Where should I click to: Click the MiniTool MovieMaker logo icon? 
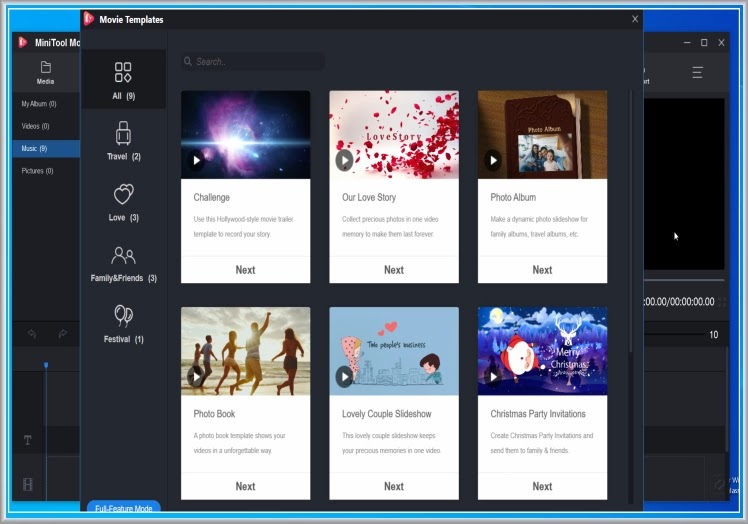pos(22,42)
